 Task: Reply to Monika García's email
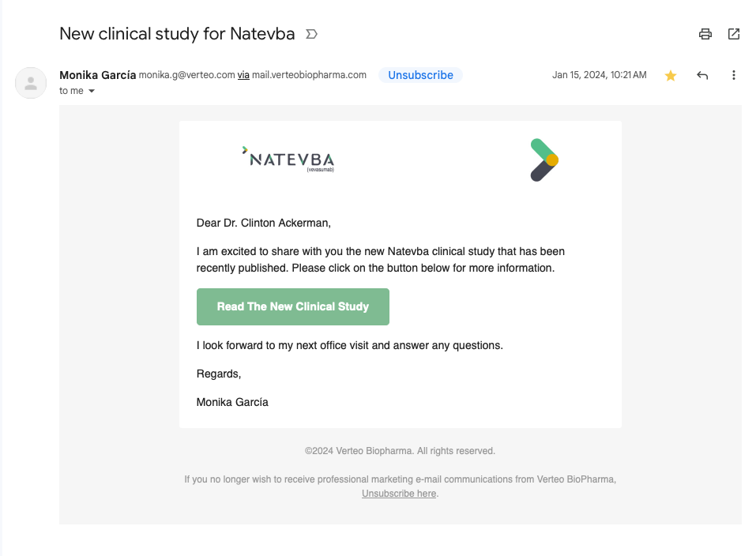[x=702, y=76]
